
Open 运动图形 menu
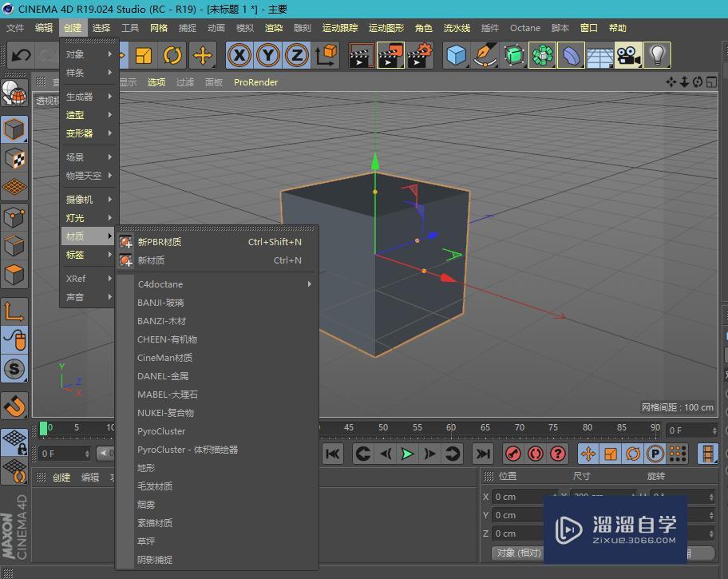tap(386, 28)
